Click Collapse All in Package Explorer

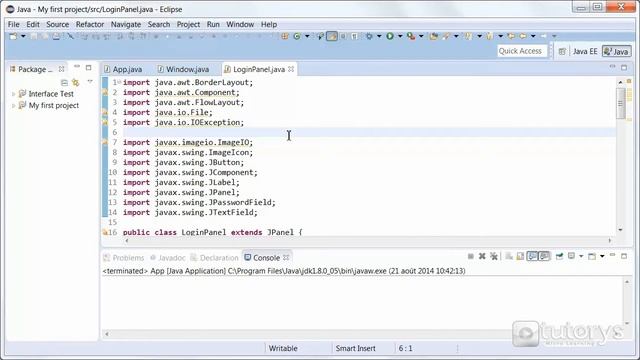point(64,83)
